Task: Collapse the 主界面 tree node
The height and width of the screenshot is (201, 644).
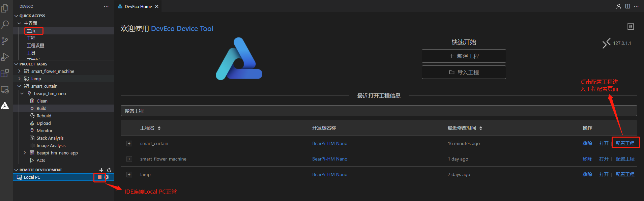Action: [19, 23]
